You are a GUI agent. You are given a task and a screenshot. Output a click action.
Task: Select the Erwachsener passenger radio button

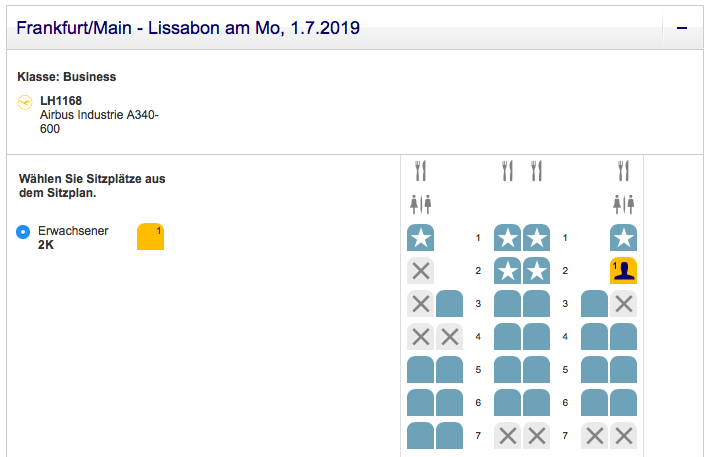(23, 232)
